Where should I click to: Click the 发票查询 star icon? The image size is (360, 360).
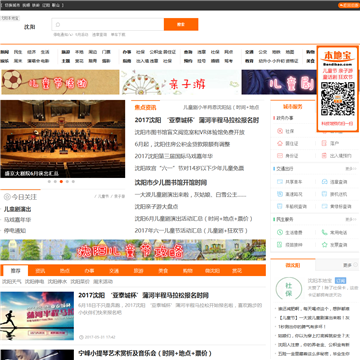pos(324,245)
